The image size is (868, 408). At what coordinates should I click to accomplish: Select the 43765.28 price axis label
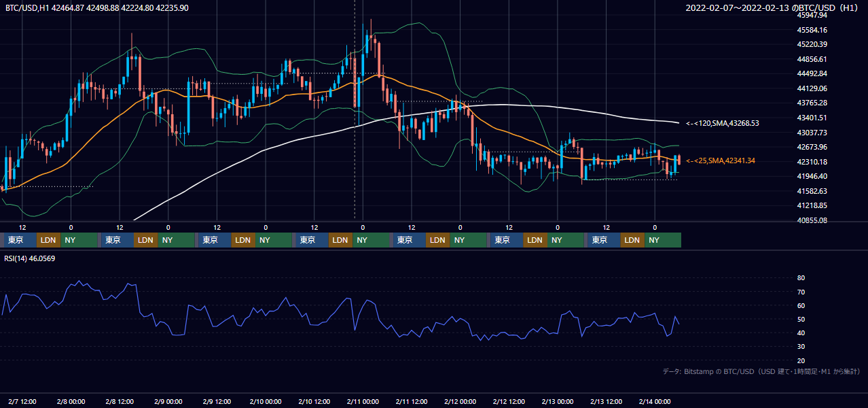tap(812, 103)
